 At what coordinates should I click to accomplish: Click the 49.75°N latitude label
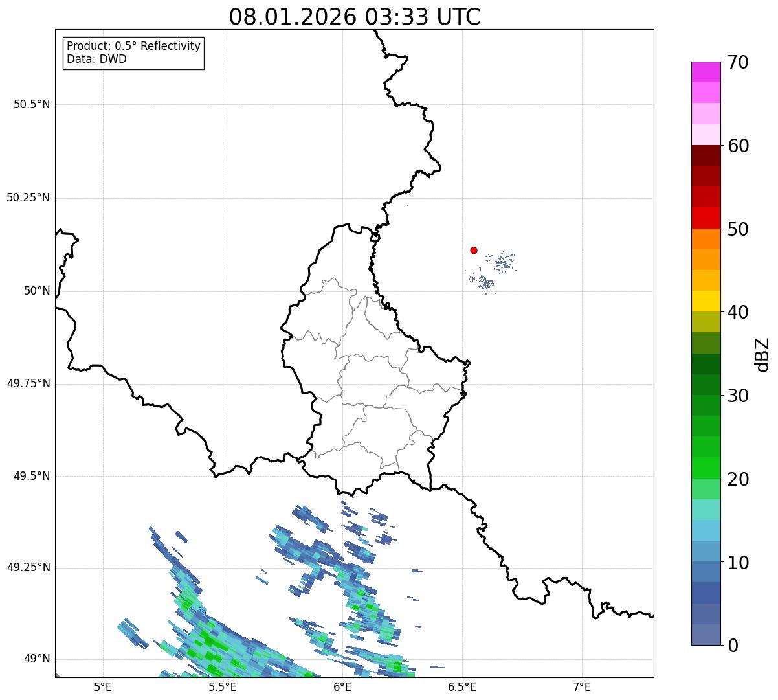click(28, 383)
